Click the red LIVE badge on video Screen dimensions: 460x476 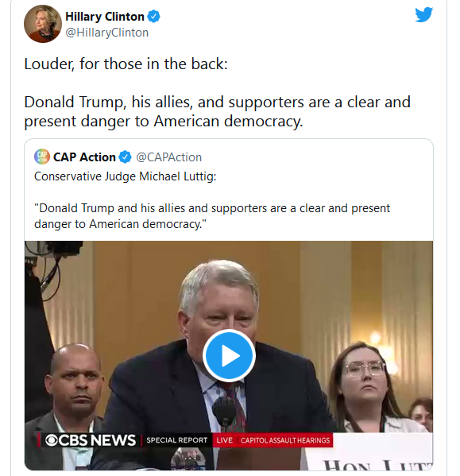point(225,440)
